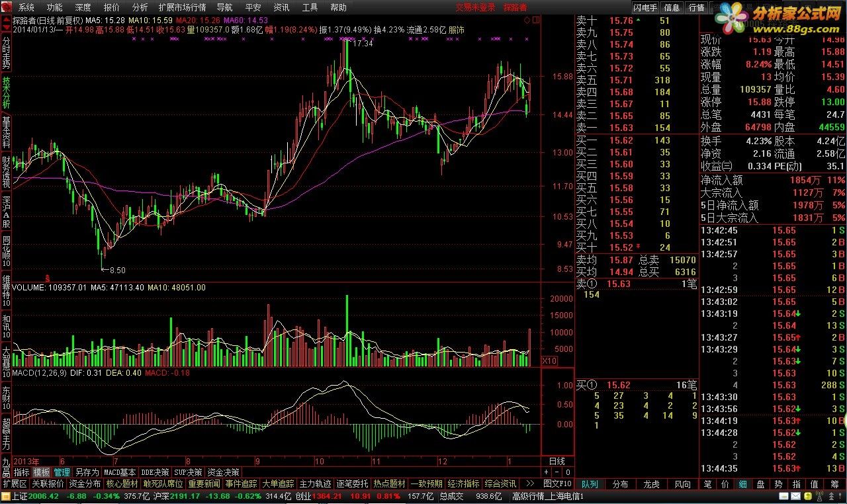Open the 扩展区 tab
Image resolution: width=847 pixels, height=504 pixels.
[15, 483]
